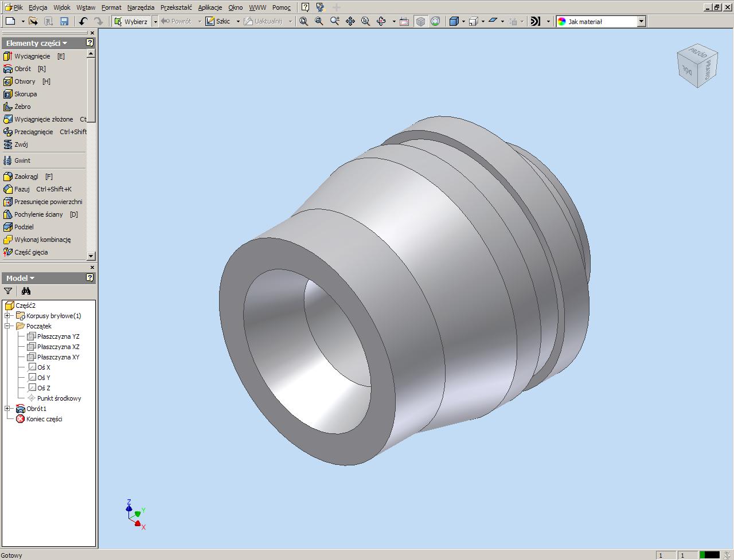Viewport: 734px width, 560px height.
Task: Select the Wyciągnięcie złożone (loft) tool
Action: [x=44, y=119]
